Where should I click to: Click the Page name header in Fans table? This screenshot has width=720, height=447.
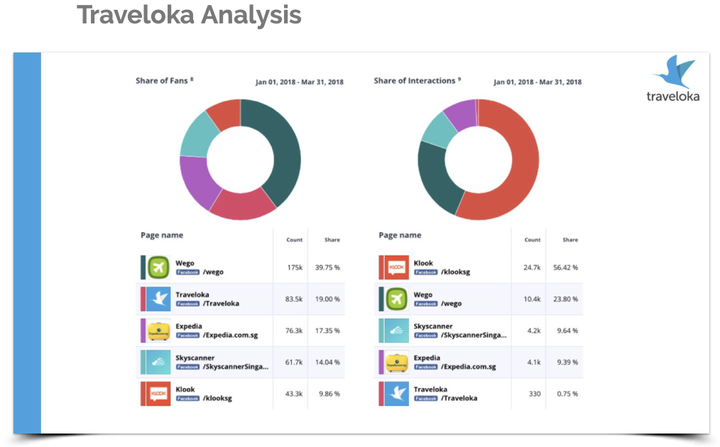(163, 236)
